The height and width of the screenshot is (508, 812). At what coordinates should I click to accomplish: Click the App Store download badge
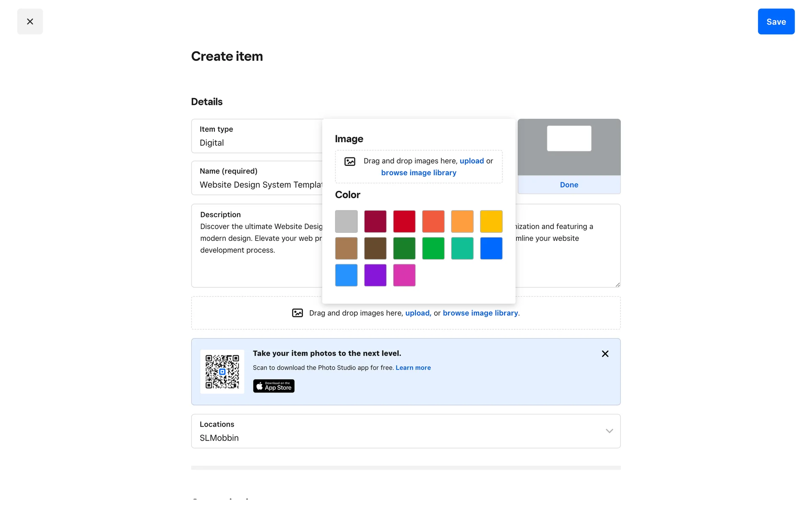point(274,386)
